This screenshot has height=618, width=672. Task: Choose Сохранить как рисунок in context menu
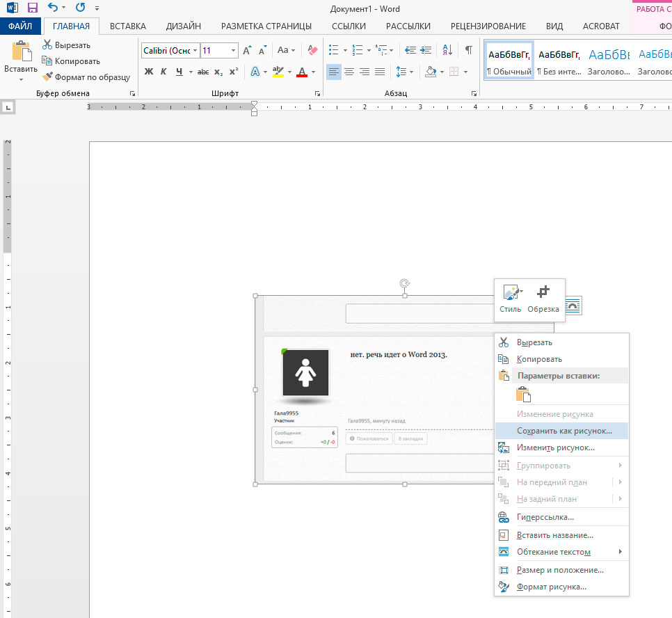561,431
